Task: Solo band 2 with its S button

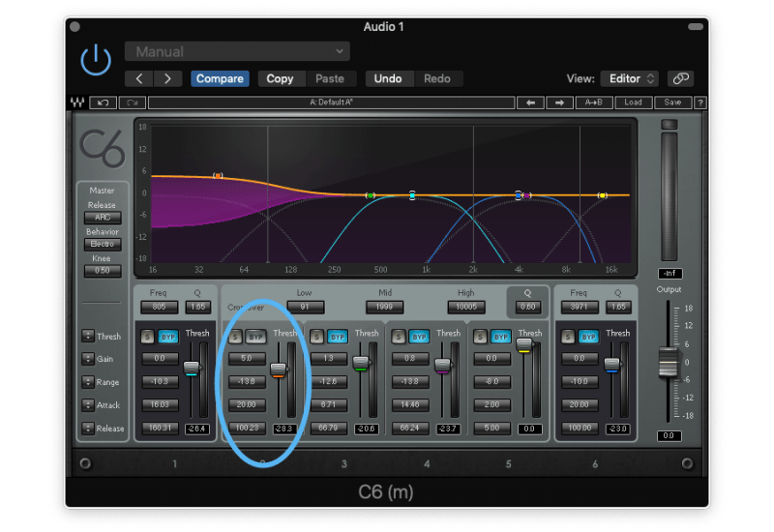Action: coord(235,337)
